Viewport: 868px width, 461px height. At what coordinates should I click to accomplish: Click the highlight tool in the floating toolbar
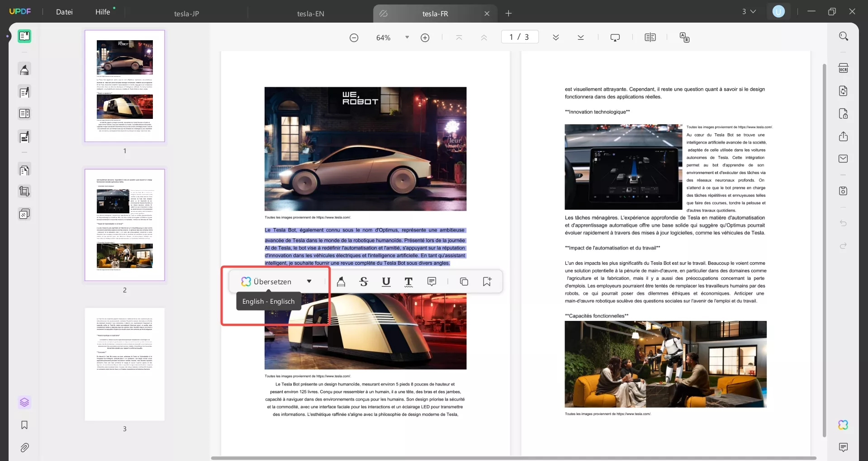341,282
